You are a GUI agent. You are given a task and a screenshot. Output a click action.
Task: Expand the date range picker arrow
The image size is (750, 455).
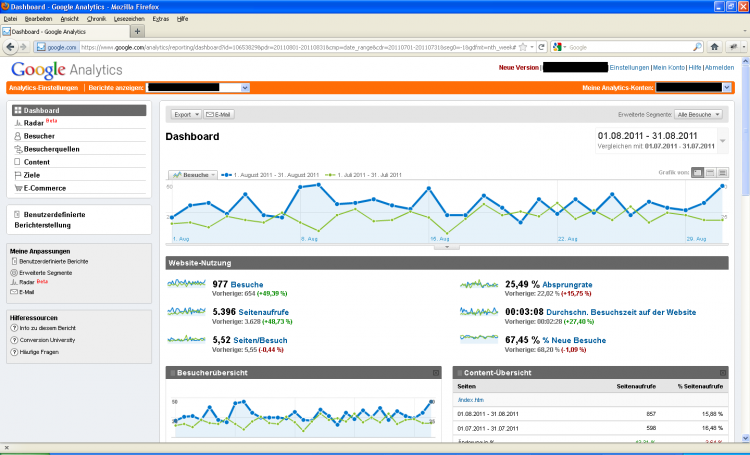tap(723, 141)
